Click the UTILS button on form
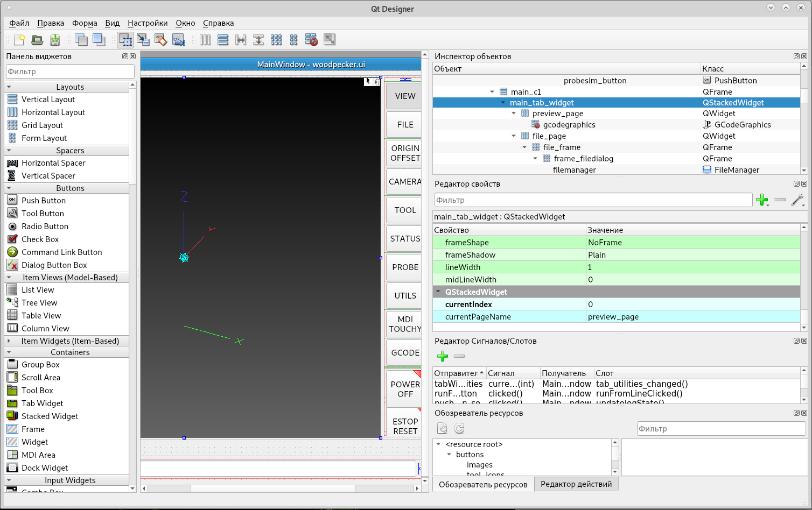The image size is (812, 510). (x=405, y=296)
